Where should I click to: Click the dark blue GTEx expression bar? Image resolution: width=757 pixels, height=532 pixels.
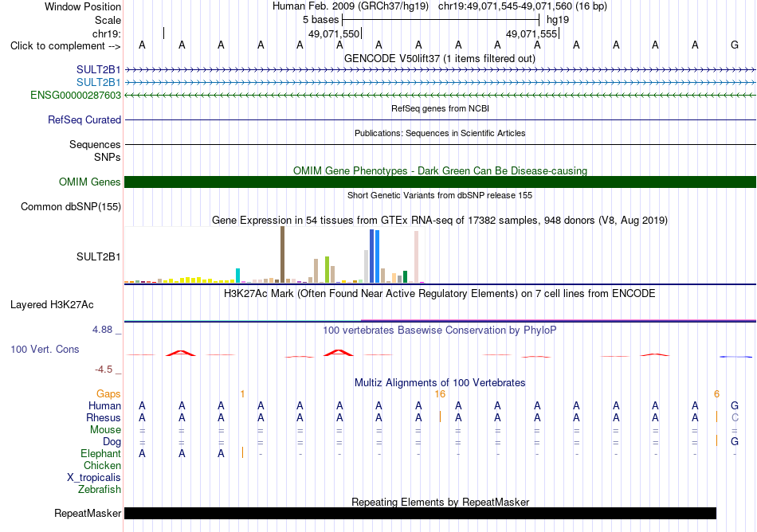pos(372,256)
